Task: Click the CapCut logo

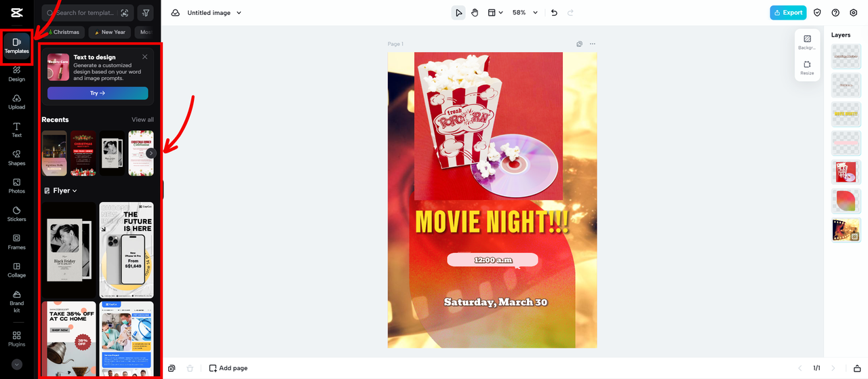Action: click(17, 13)
